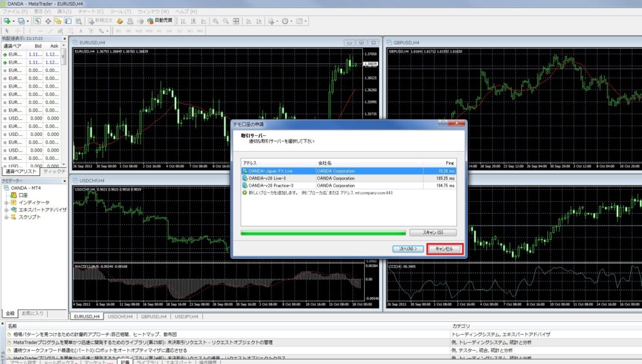Select the horizontal line drawing tool
642x364 pixels.
pos(39,31)
